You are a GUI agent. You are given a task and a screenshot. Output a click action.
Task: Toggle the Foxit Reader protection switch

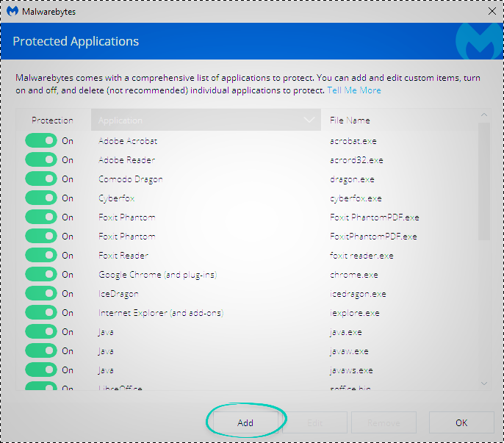(x=41, y=255)
